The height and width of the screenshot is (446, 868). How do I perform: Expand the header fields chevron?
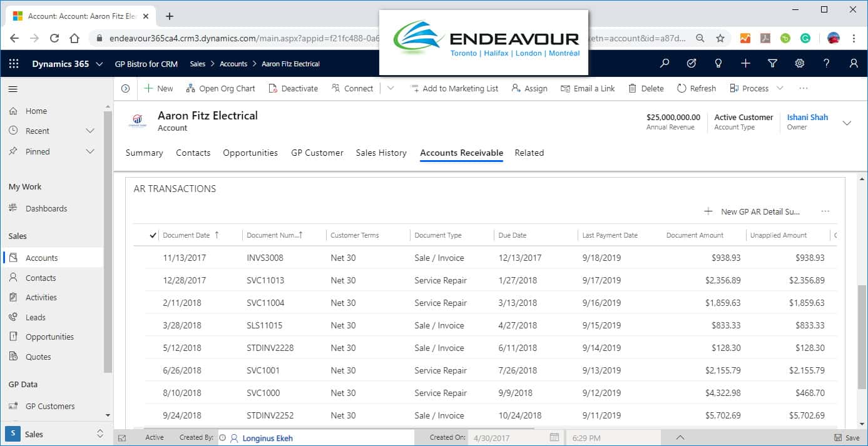click(847, 123)
